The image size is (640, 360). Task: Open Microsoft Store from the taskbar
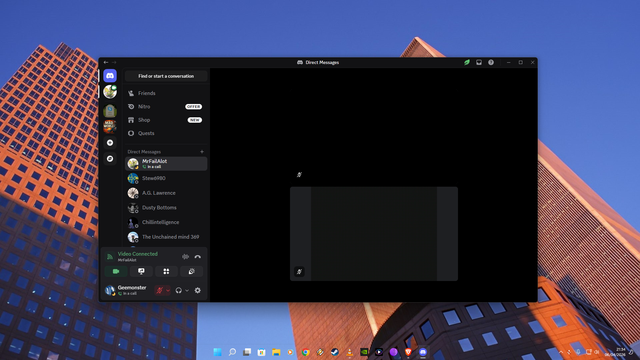click(x=262, y=352)
